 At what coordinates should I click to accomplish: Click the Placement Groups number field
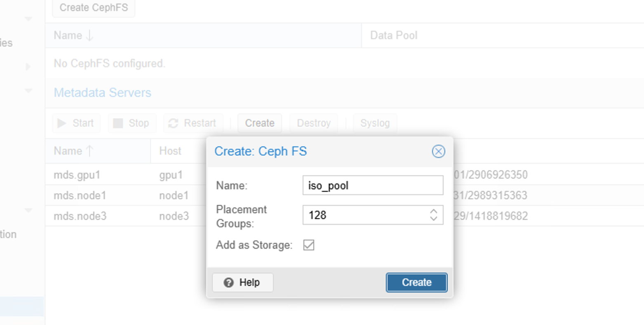[x=365, y=215]
